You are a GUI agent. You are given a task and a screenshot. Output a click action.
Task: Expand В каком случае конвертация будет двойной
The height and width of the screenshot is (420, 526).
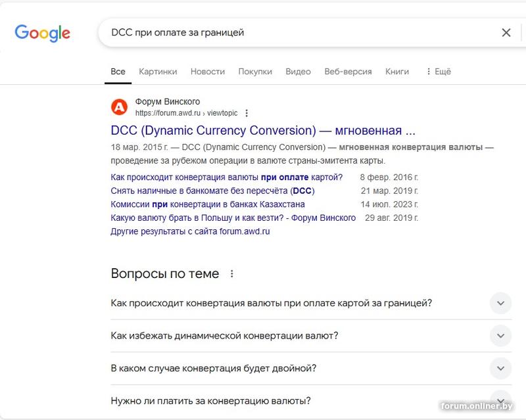500,368
